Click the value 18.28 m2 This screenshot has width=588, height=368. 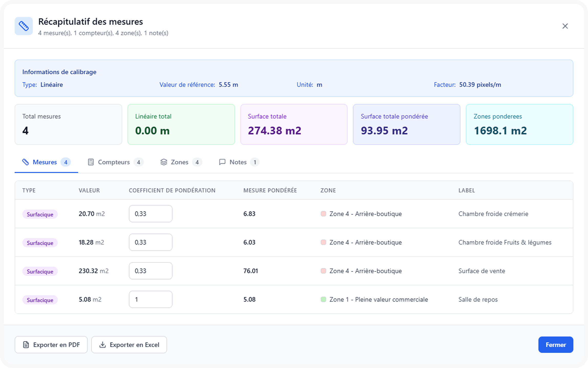[x=91, y=242]
